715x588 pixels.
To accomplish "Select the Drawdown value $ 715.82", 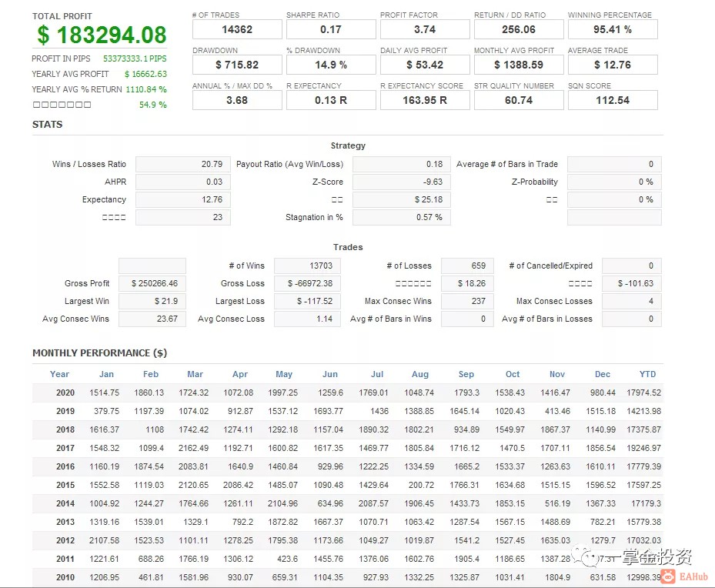I will pyautogui.click(x=237, y=65).
